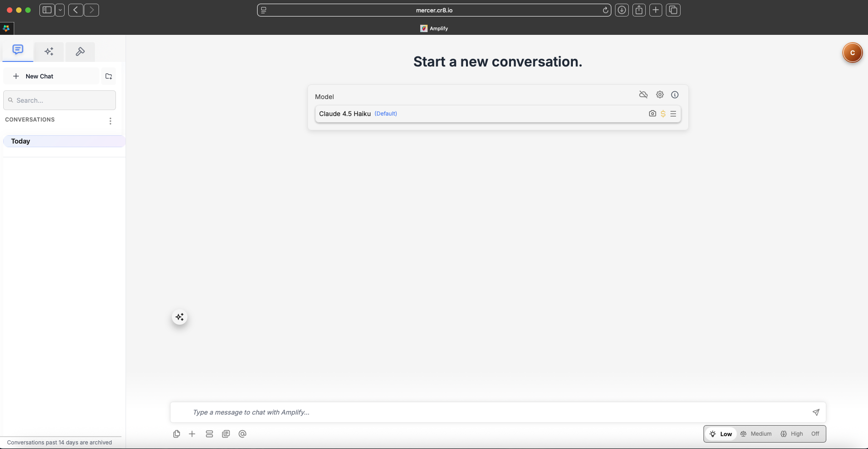This screenshot has height=449, width=868.
Task: Open the chat conversations tab icon
Action: tap(18, 50)
